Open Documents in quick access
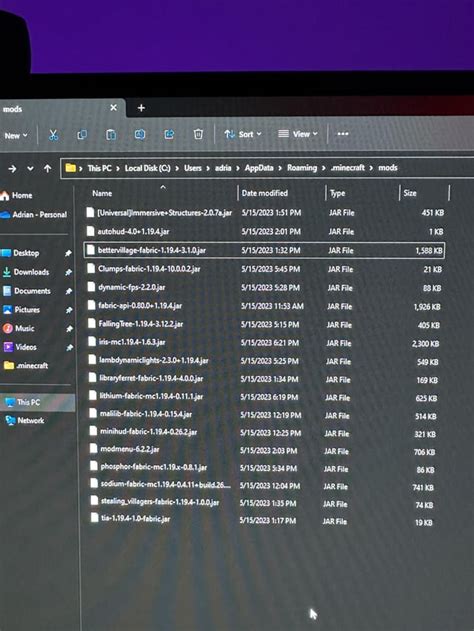The width and height of the screenshot is (474, 631). coord(27,291)
